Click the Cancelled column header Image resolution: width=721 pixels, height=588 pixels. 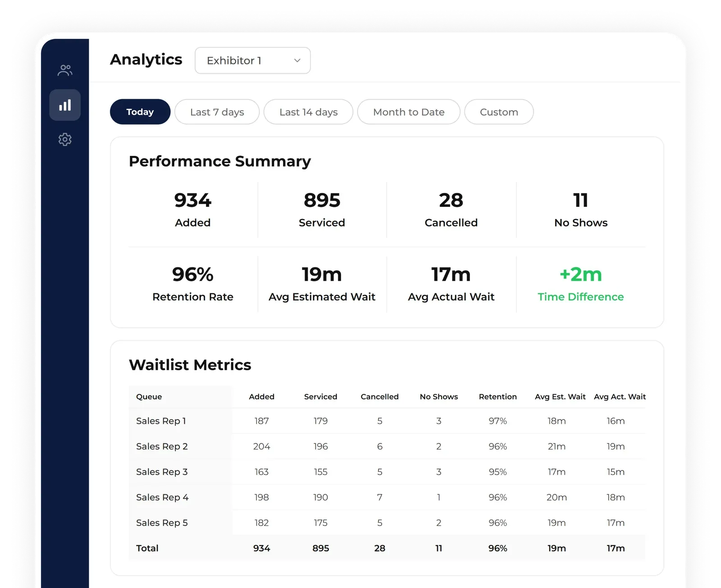(380, 397)
